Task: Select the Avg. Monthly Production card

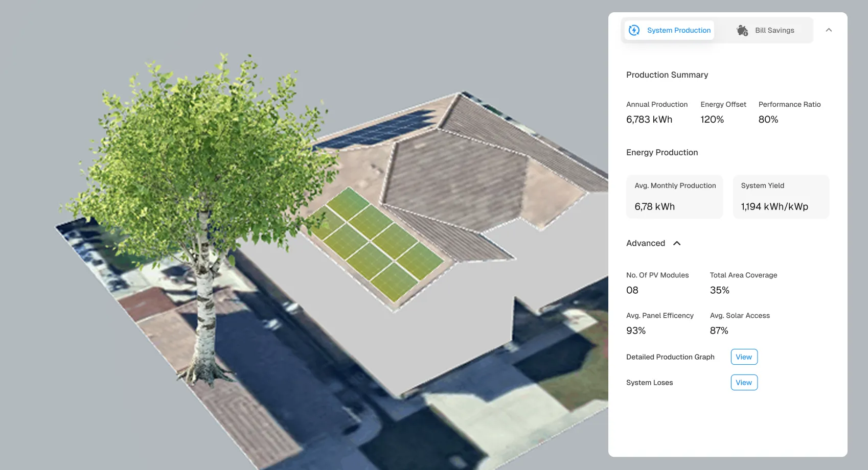Action: (675, 197)
